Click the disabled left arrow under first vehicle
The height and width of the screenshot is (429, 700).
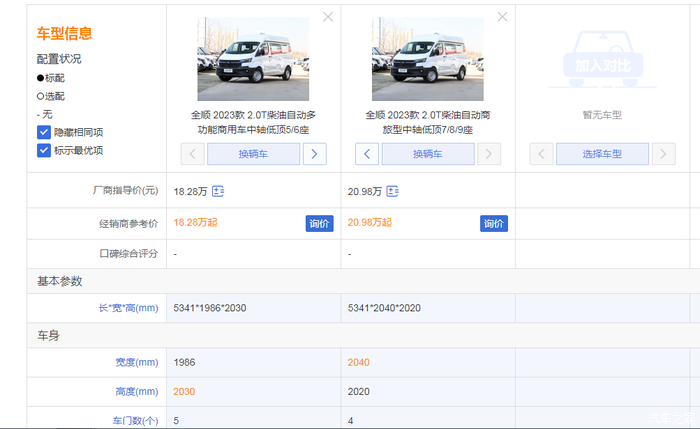193,154
